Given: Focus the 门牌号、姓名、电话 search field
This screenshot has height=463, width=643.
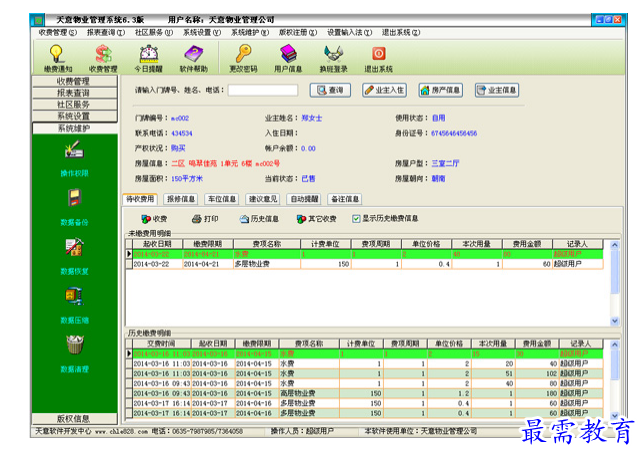Looking at the screenshot, I should coord(262,90).
